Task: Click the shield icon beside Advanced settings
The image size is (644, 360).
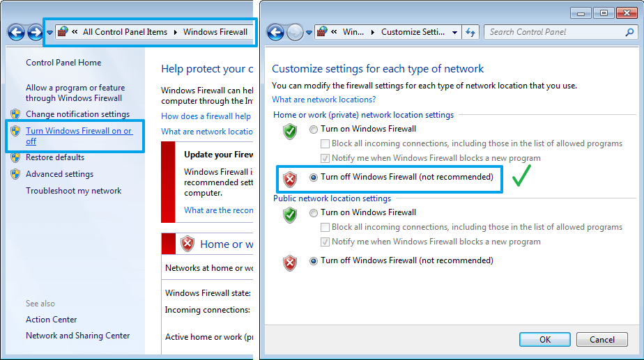Action: (15, 174)
